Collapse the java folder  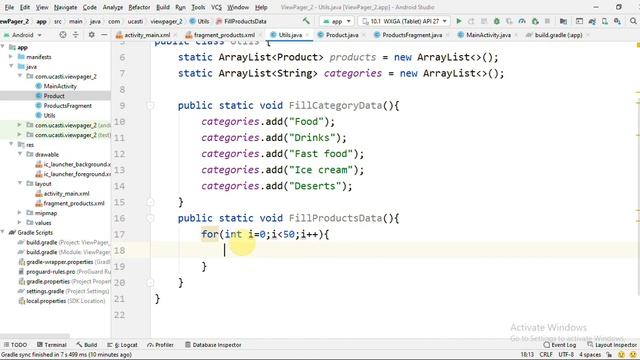tap(11, 66)
